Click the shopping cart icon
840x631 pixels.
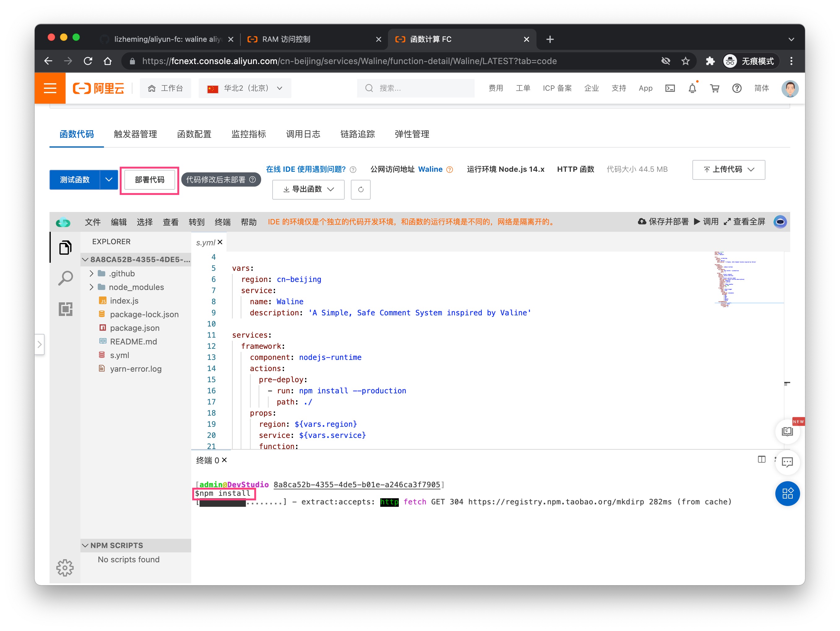[x=715, y=88]
